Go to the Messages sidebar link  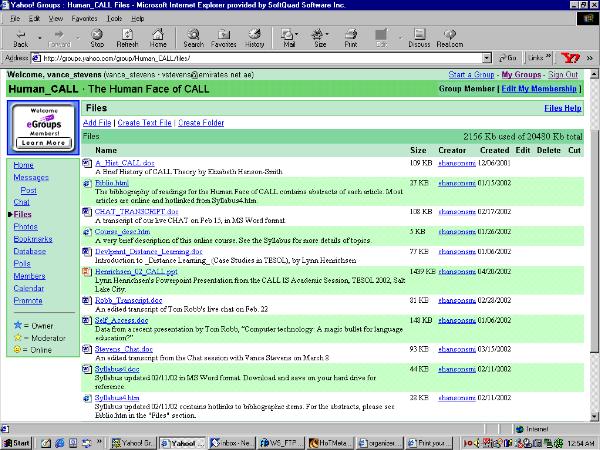[x=31, y=178]
